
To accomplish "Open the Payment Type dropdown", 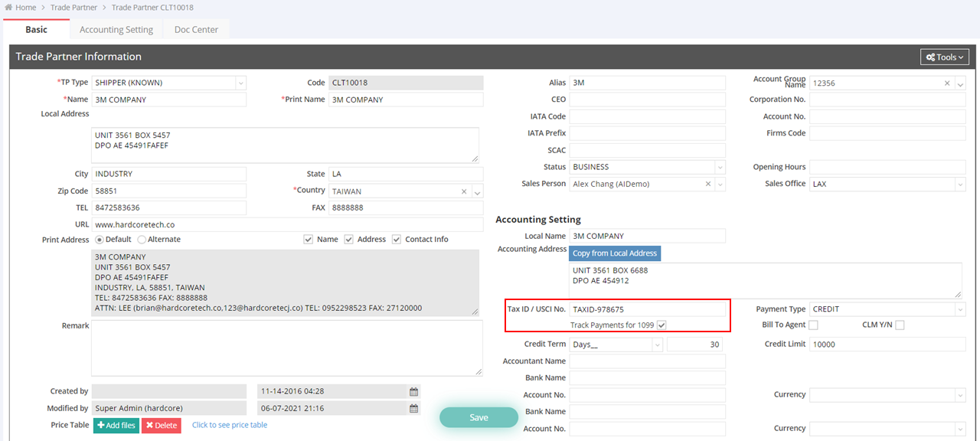I will pyautogui.click(x=960, y=309).
